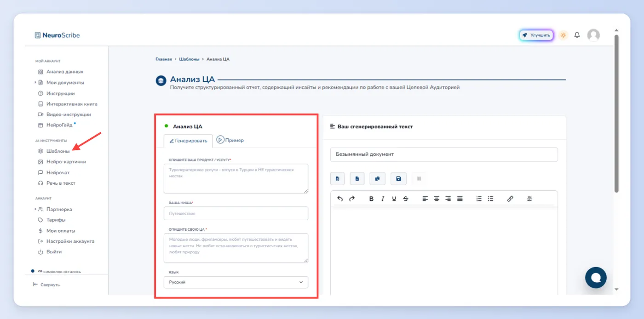This screenshot has width=644, height=319.
Task: Click the undo arrow in editor toolbar
Action: pos(340,199)
